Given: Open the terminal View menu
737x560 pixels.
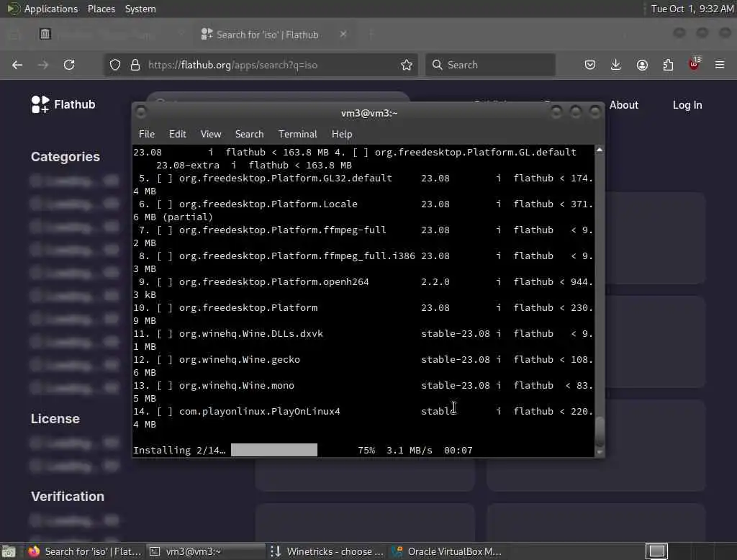Looking at the screenshot, I should [x=211, y=134].
